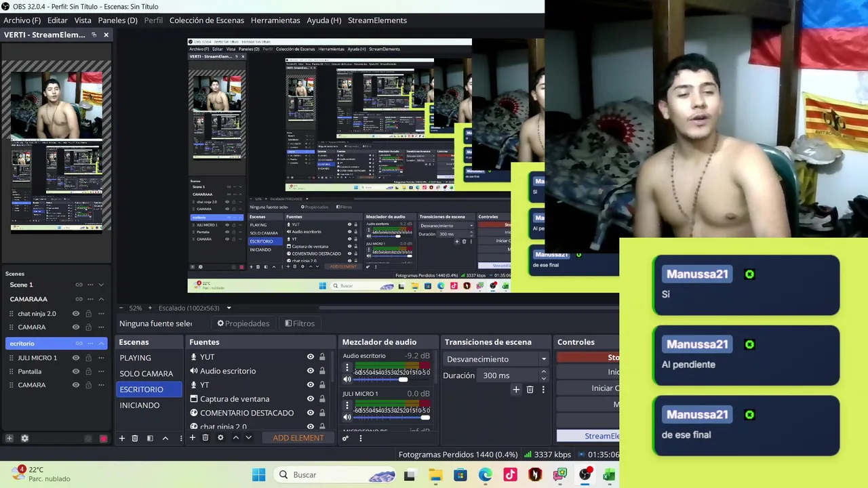Open three-dot options for JULI MICRO 1 layer
Screen dimensions: 868x488
pos(101,358)
